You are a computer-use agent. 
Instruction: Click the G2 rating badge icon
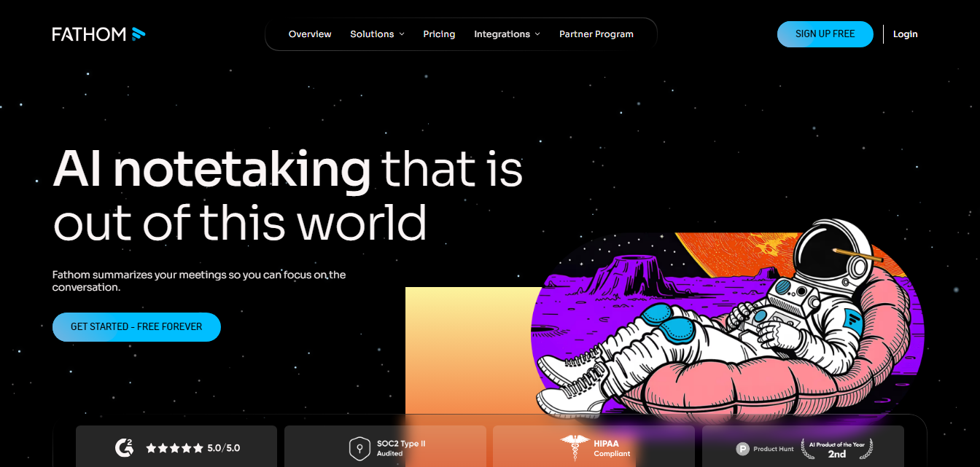click(125, 447)
